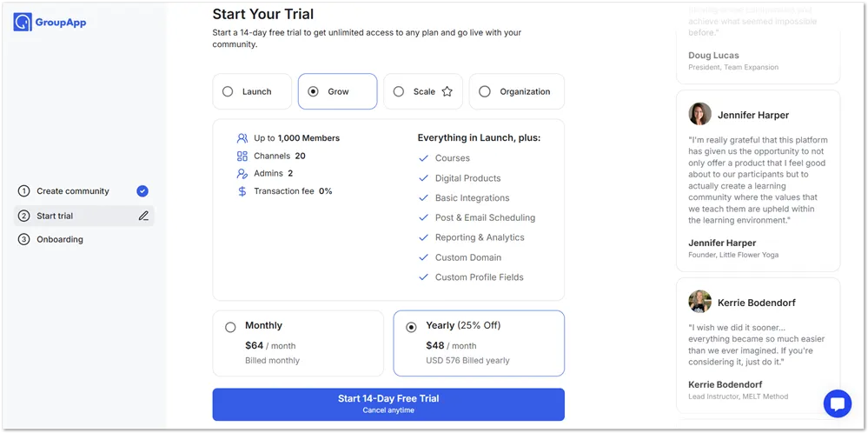This screenshot has height=433, width=868.
Task: Click the Channels grid icon
Action: pyautogui.click(x=242, y=157)
